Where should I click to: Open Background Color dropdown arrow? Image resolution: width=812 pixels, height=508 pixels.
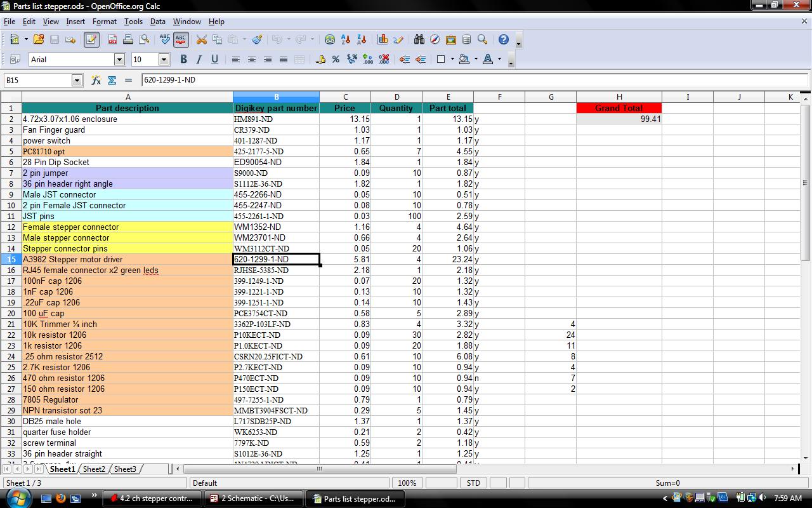[x=476, y=59]
